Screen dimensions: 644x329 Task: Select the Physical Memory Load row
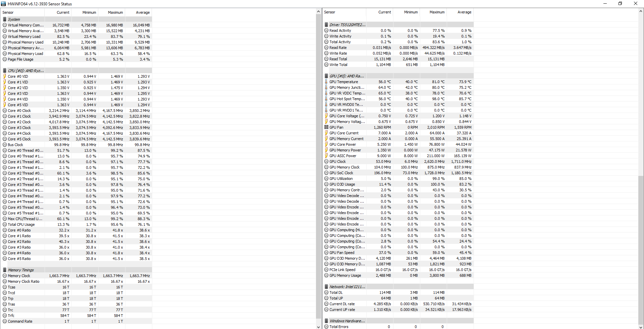point(25,54)
